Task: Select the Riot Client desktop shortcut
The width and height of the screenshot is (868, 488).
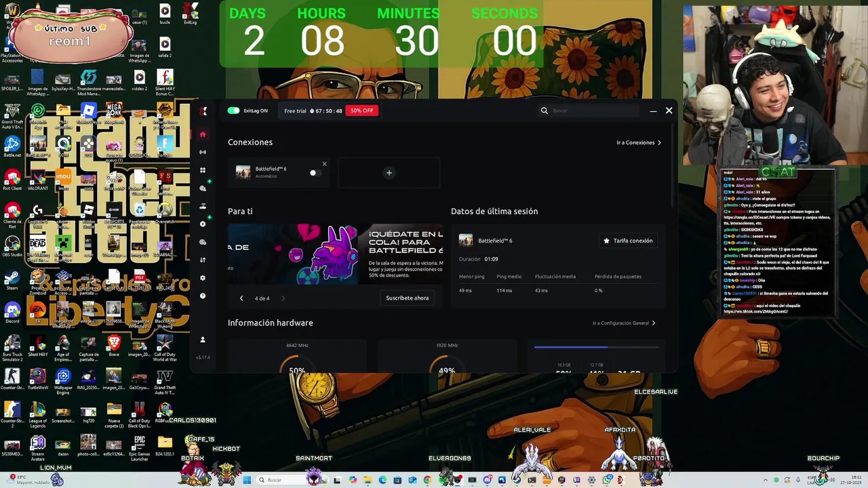Action: click(12, 180)
